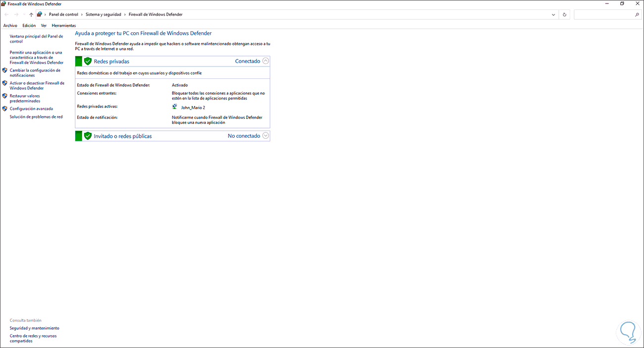This screenshot has width=644, height=348.
Task: Go to Sistema y seguridad breadcrumb
Action: (103, 15)
